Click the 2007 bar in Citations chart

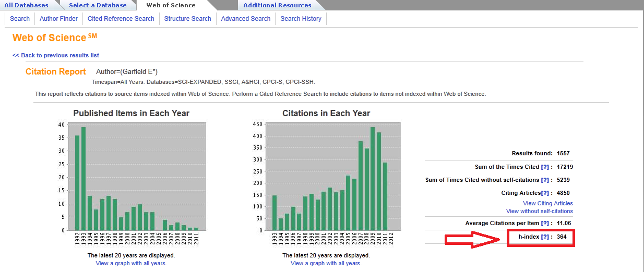tap(360, 186)
